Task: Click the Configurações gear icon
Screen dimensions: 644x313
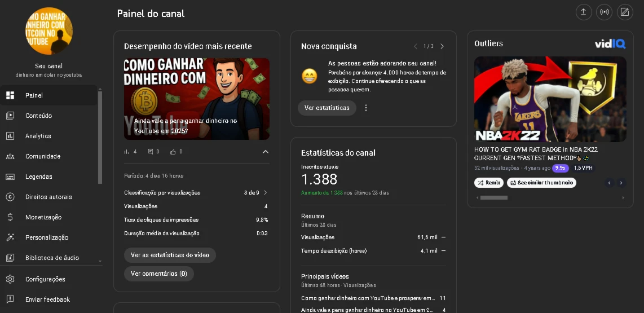Action: click(10, 279)
